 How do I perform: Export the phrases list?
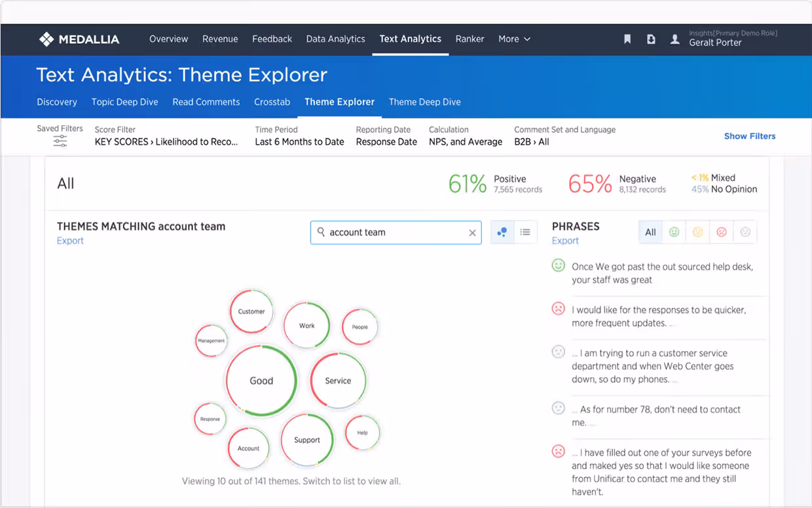point(565,241)
